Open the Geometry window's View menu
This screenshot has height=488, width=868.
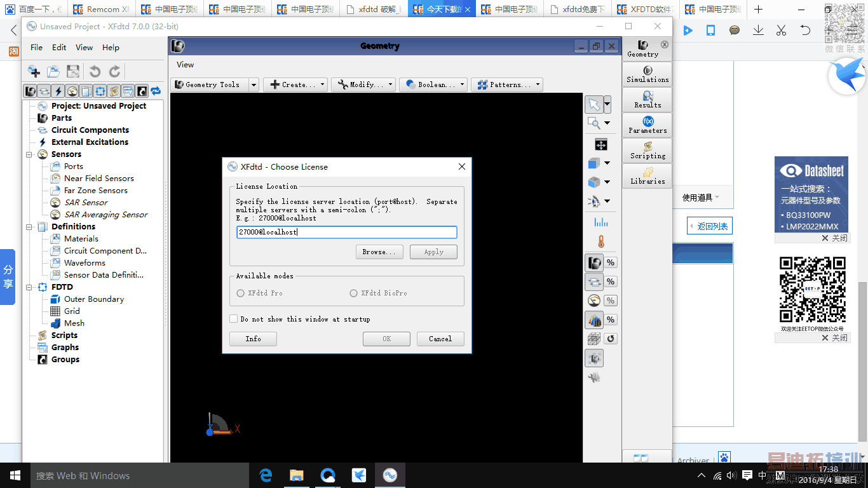click(x=186, y=64)
